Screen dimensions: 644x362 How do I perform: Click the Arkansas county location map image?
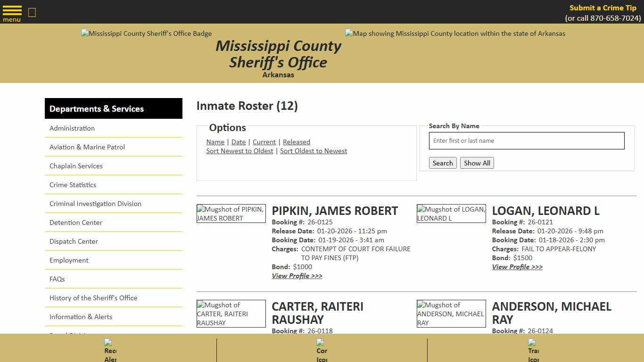454,33
